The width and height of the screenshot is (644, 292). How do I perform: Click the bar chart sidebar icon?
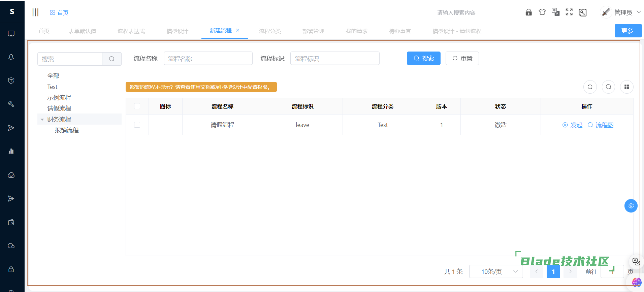11,151
